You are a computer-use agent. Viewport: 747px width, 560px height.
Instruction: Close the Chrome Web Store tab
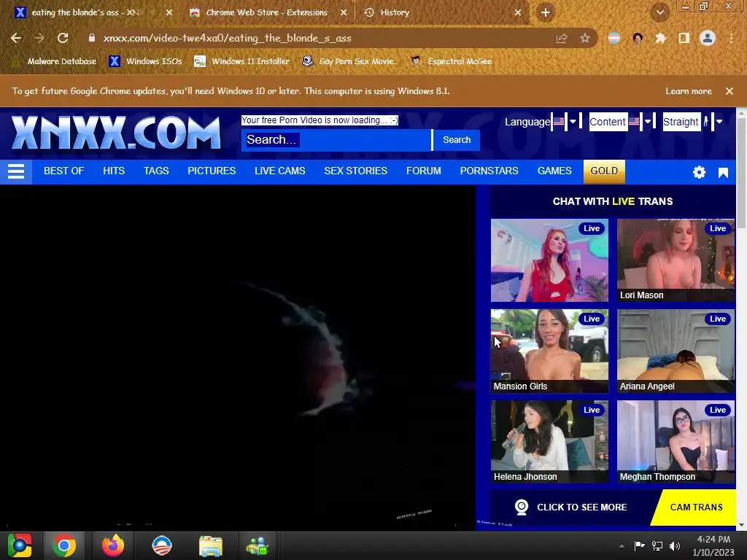point(344,12)
